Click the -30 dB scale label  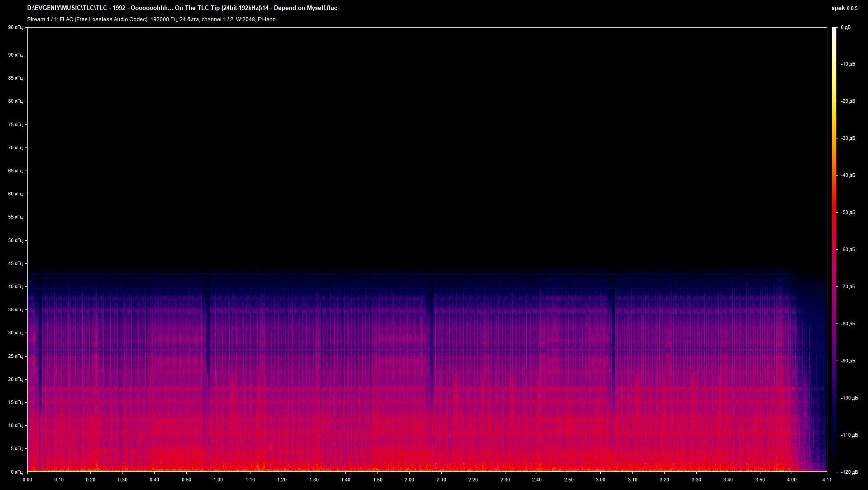coord(848,138)
